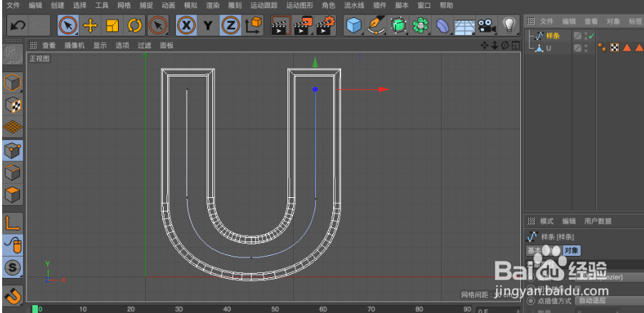This screenshot has width=644, height=313.
Task: Select the Workplane orange grid icon
Action: 13,127
